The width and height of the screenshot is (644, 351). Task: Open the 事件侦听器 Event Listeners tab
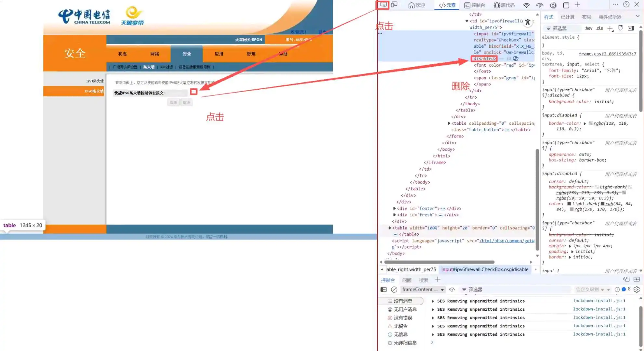[610, 17]
